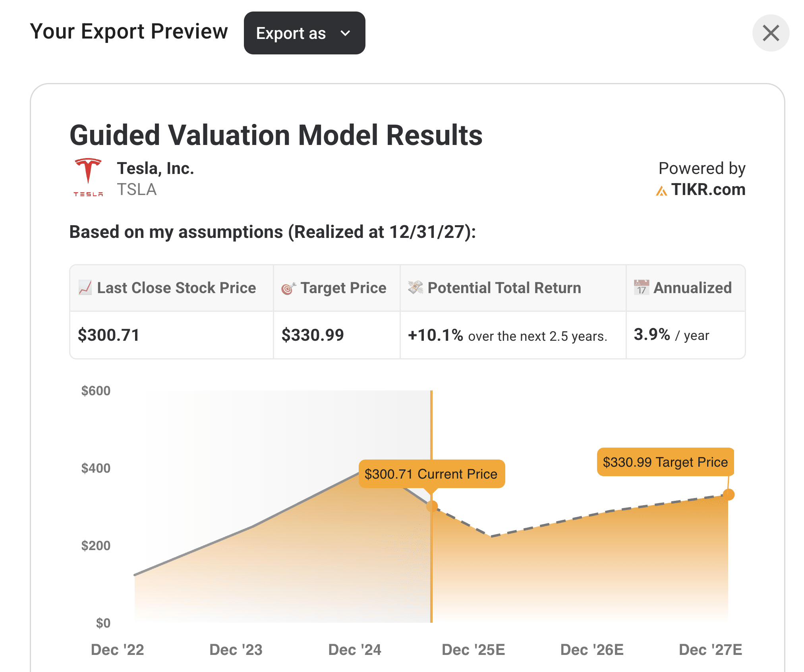This screenshot has width=804, height=672.
Task: Click the Dec '25E axis label
Action: pyautogui.click(x=473, y=649)
